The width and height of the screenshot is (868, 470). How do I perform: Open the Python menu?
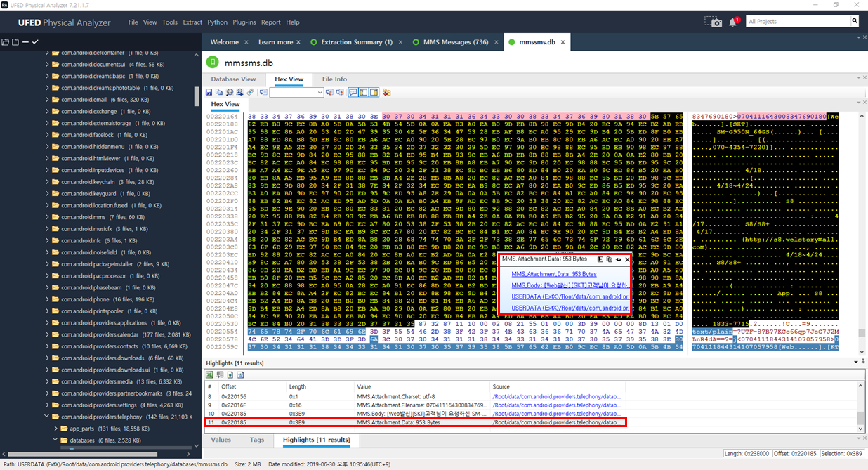point(218,22)
